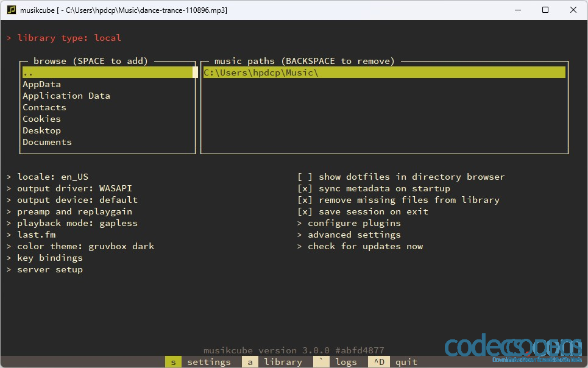Open the library type: local option

[64, 38]
